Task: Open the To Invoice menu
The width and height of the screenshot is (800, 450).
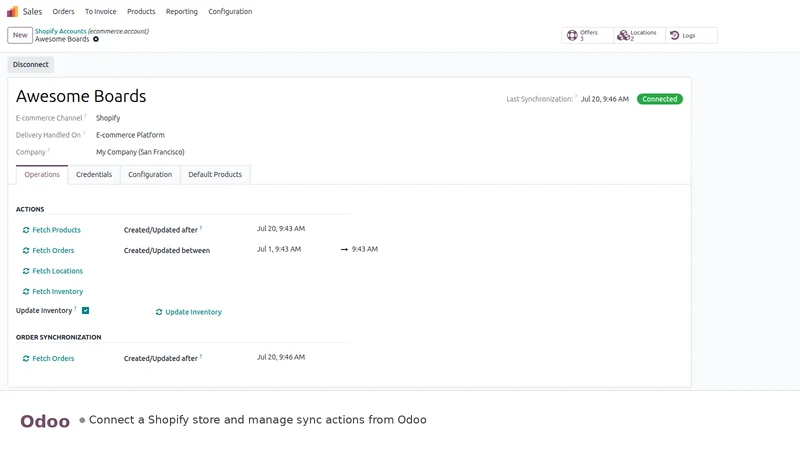Action: [101, 11]
